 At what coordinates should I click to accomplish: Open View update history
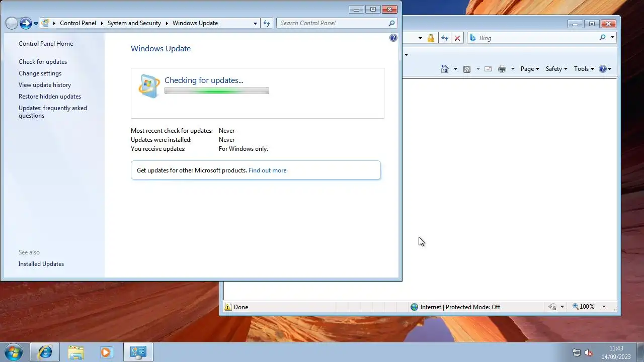pos(45,85)
